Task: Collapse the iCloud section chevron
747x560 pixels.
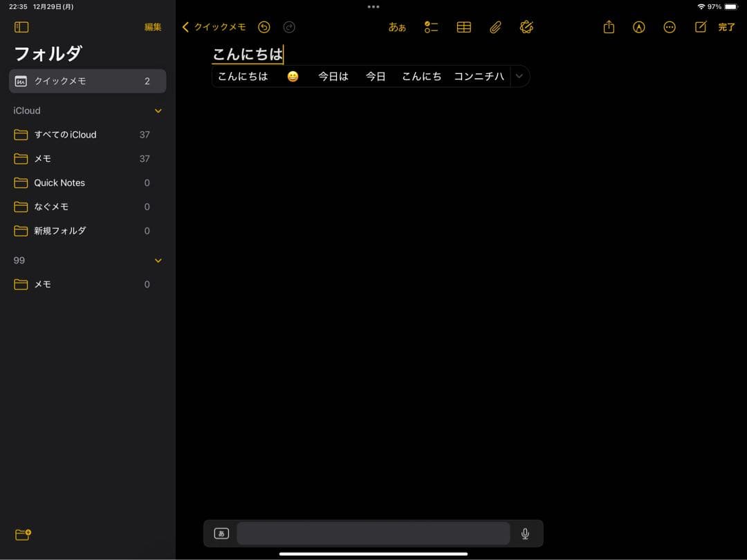Action: pos(158,111)
